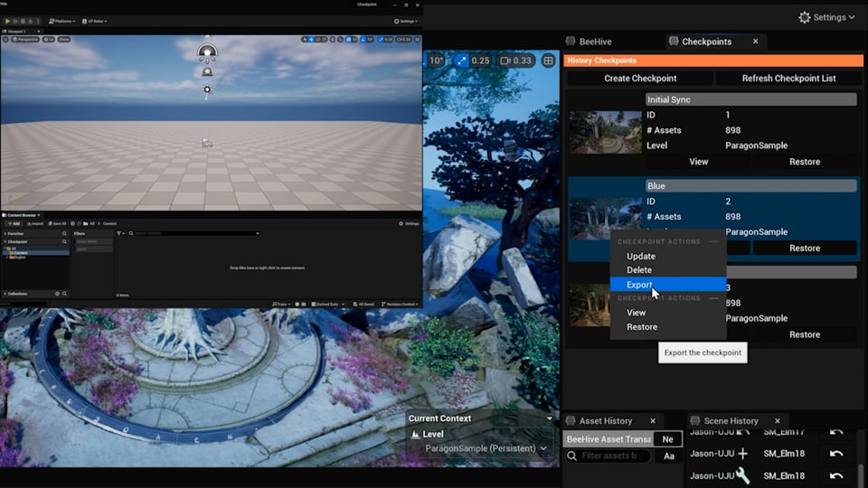Viewport: 868px width, 488px height.
Task: Close the Checkpoints tab
Action: coord(755,42)
